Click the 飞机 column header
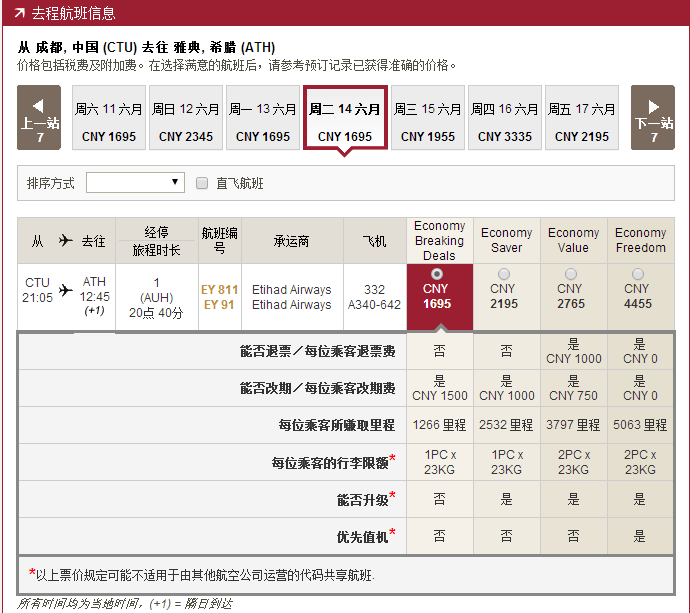 (374, 241)
